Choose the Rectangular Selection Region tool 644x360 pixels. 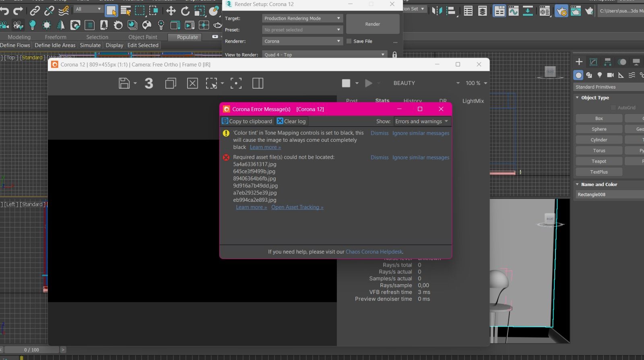pyautogui.click(x=140, y=11)
